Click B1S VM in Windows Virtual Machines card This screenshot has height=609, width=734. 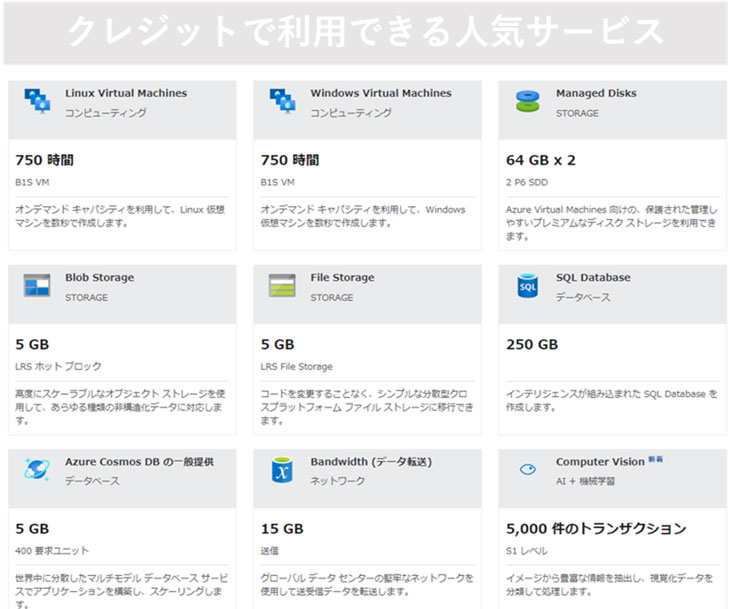277,183
